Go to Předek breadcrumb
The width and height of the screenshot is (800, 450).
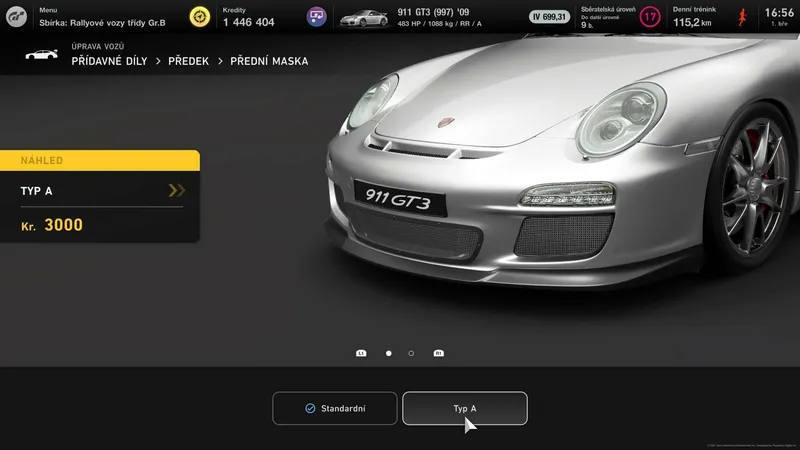tap(188, 61)
